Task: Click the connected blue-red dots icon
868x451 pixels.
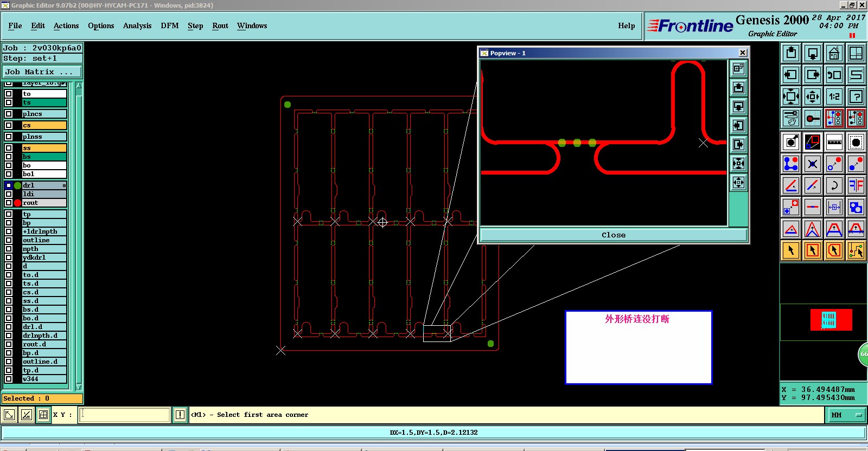Action: pyautogui.click(x=791, y=164)
